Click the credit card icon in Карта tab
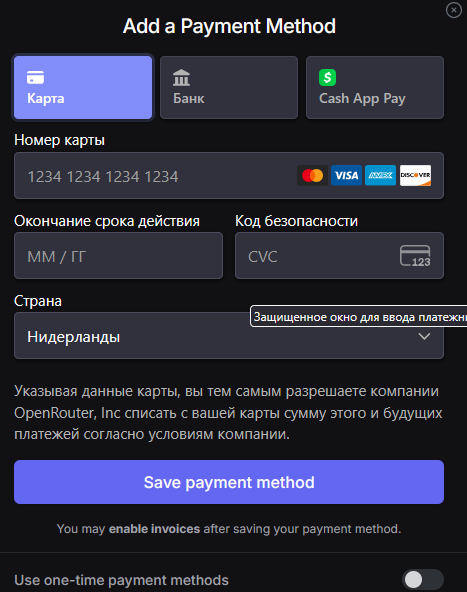The image size is (467, 592). 35,77
